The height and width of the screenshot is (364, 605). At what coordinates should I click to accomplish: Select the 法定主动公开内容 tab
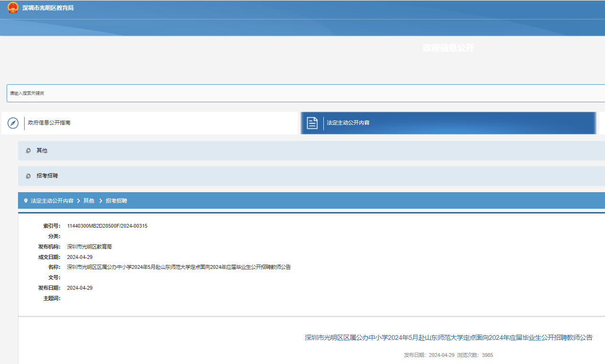(x=448, y=123)
